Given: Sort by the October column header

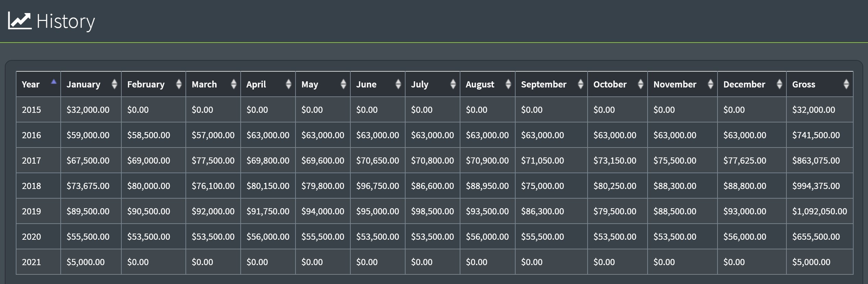Looking at the screenshot, I should [x=610, y=84].
